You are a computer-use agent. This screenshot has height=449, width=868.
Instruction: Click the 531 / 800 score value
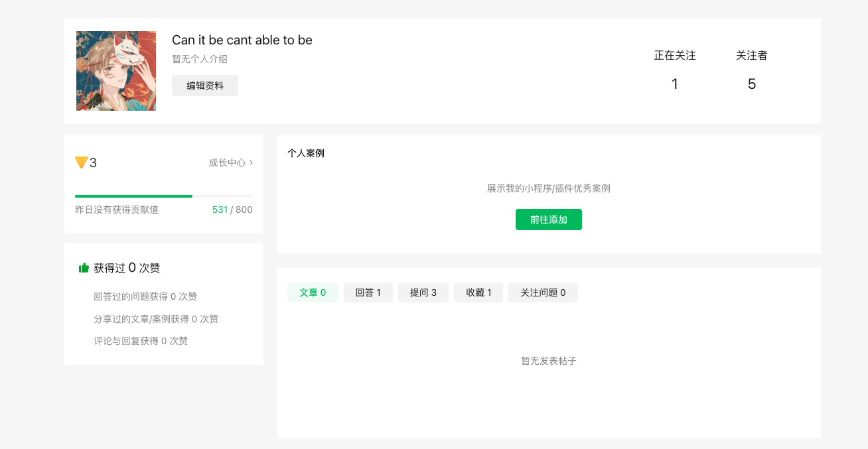pyautogui.click(x=232, y=210)
